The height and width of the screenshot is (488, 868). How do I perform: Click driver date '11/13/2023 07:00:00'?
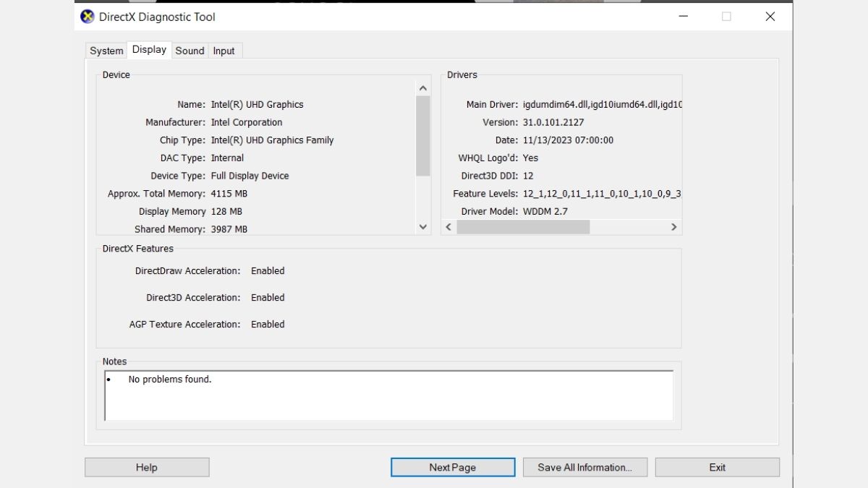pyautogui.click(x=568, y=140)
